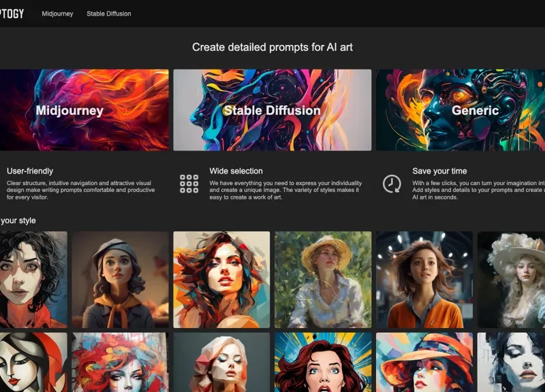Click the "your style" section heading
This screenshot has height=392, width=545.
pyautogui.click(x=18, y=220)
